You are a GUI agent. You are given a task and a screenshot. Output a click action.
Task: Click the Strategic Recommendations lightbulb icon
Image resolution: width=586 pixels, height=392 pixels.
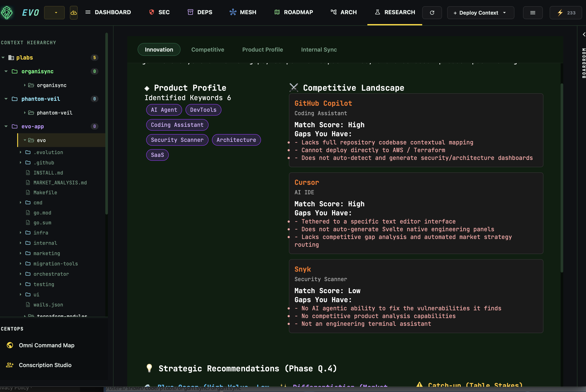pos(149,368)
